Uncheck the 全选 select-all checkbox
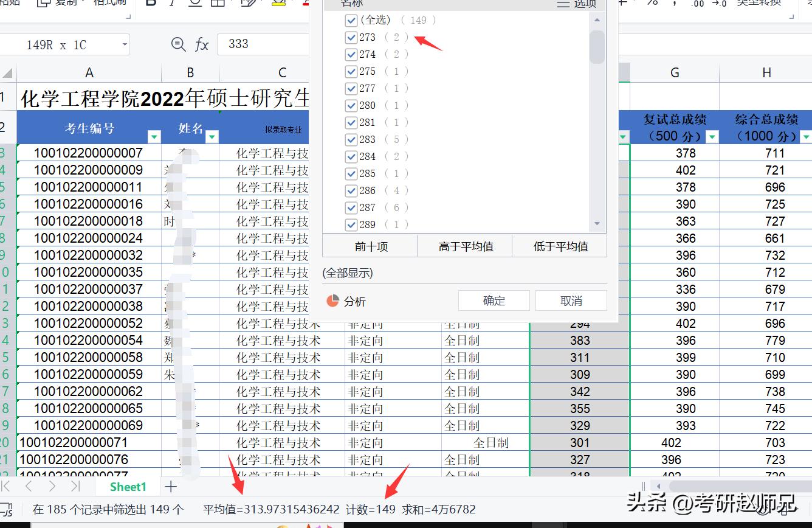812x528 pixels. coord(351,20)
